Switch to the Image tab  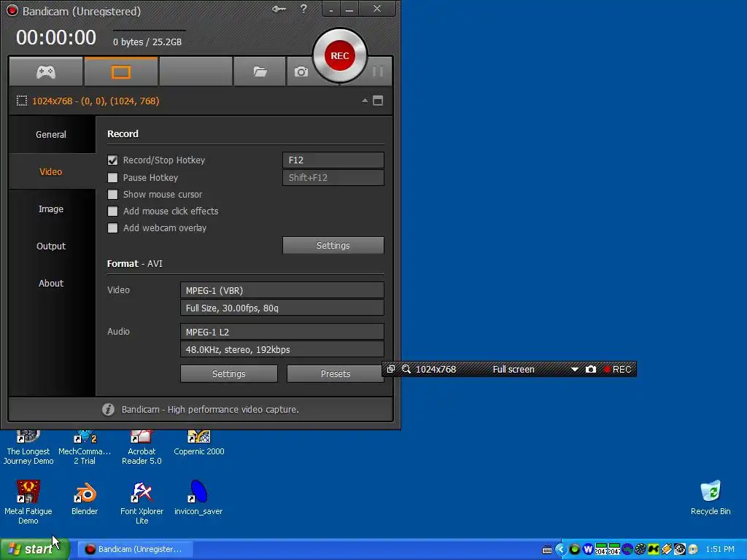(51, 209)
